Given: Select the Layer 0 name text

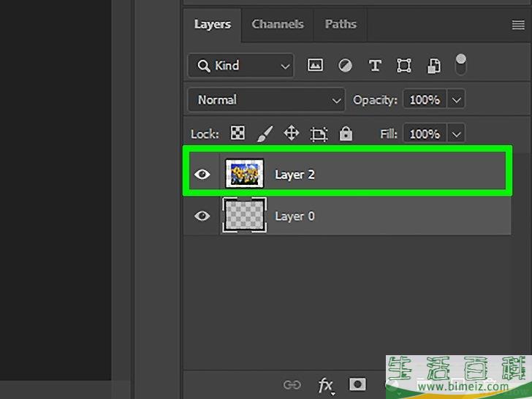Looking at the screenshot, I should pos(294,216).
